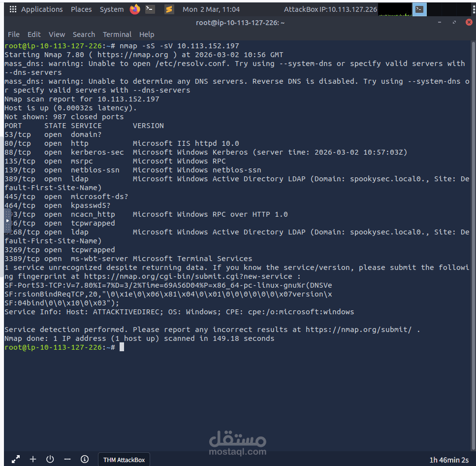Launch Sublime Text from the top panel

click(x=169, y=9)
